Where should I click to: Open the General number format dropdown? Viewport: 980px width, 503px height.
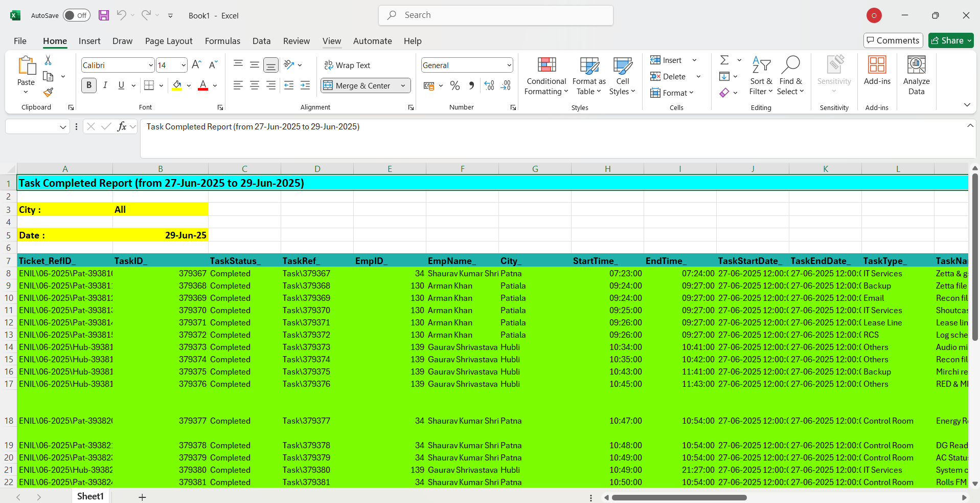click(x=509, y=65)
